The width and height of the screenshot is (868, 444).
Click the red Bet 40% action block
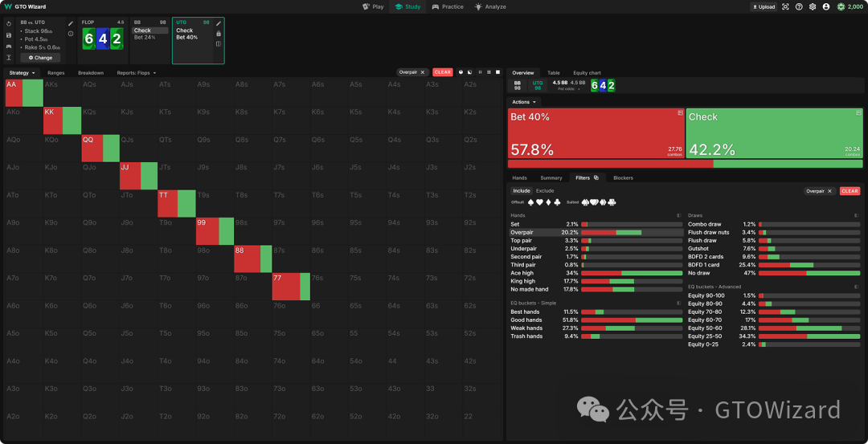click(x=596, y=133)
